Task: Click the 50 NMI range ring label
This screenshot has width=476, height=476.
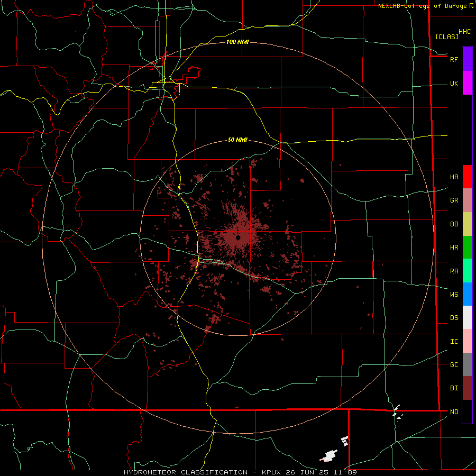Action: (x=237, y=140)
